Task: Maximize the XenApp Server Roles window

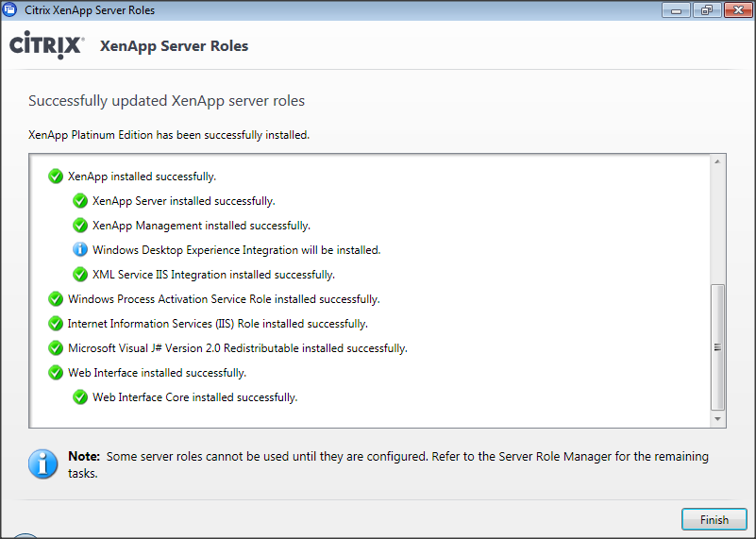Action: click(704, 10)
